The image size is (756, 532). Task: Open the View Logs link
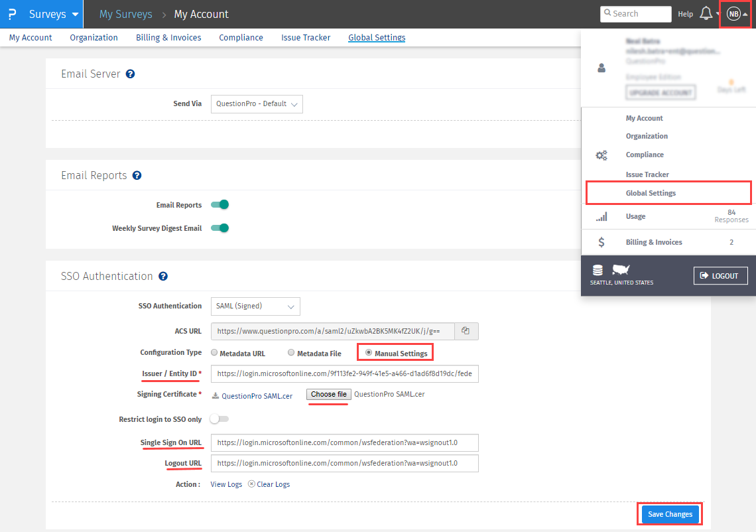[226, 484]
